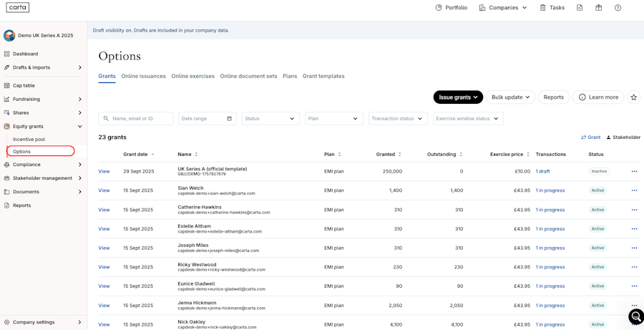Viewport: 644px width, 330px height.
Task: Click the star favorite icon
Action: click(633, 97)
